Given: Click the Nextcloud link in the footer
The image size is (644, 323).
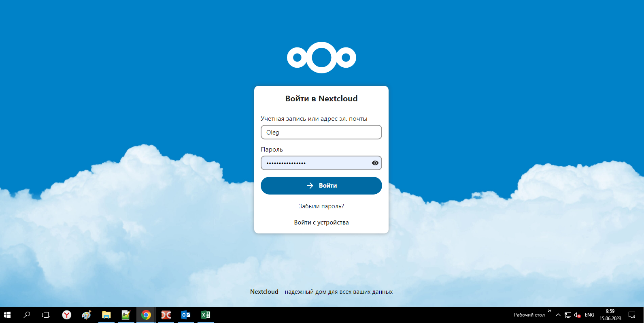Looking at the screenshot, I should [x=264, y=292].
